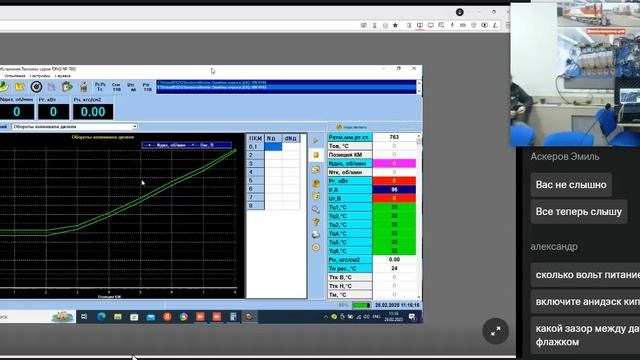
Task: Open the Mail app from the taskbar
Action: [x=151, y=317]
